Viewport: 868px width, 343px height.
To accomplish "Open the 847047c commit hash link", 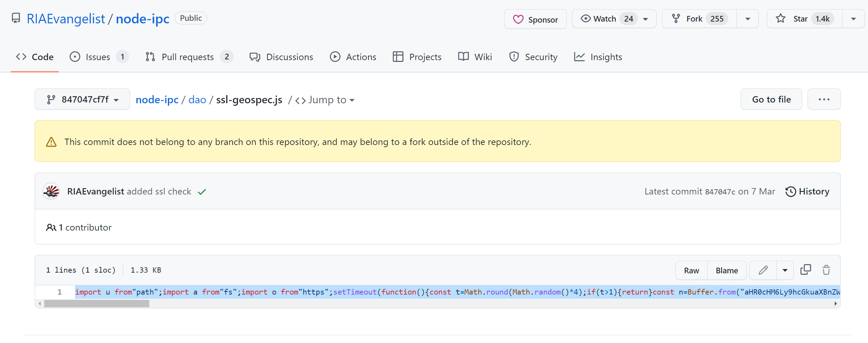I will [720, 192].
